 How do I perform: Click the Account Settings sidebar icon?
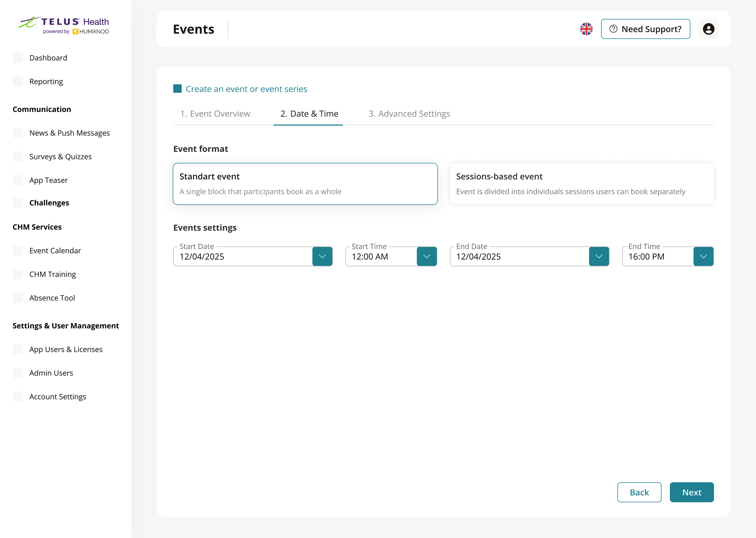18,397
